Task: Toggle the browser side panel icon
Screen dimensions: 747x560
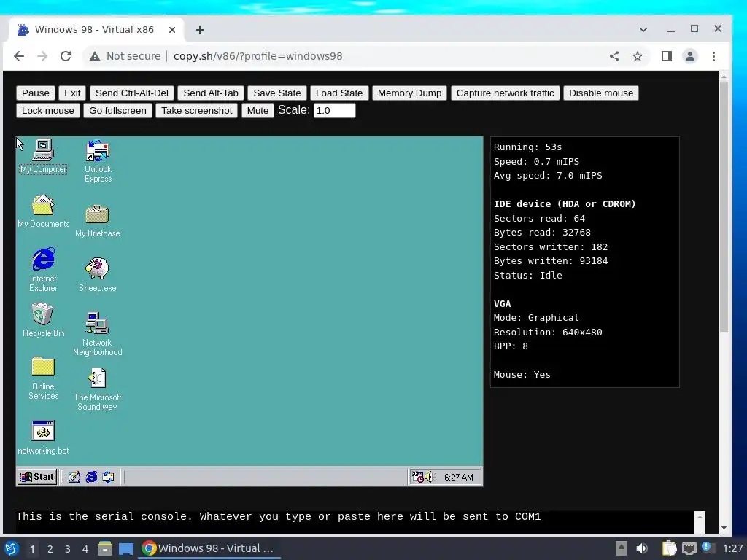Action: [667, 56]
